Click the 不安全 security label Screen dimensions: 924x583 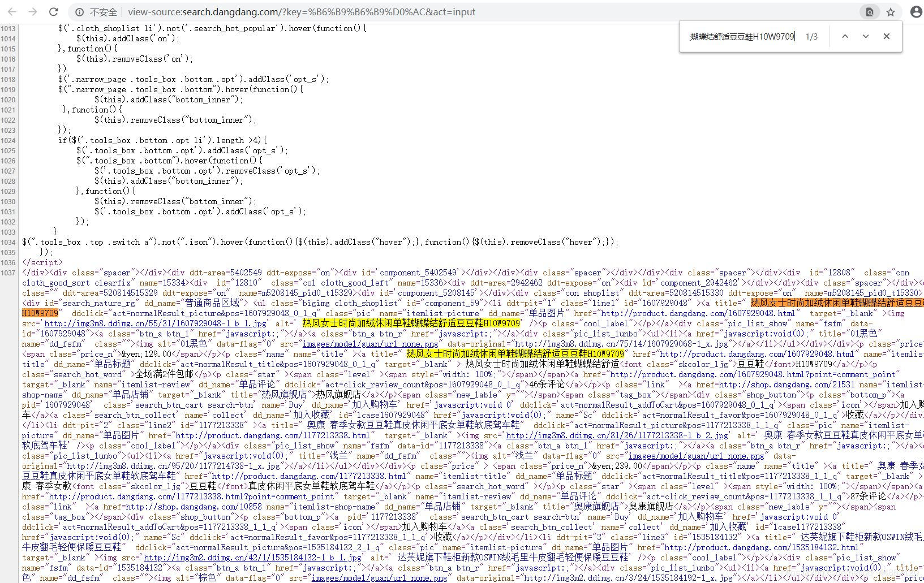tap(104, 12)
